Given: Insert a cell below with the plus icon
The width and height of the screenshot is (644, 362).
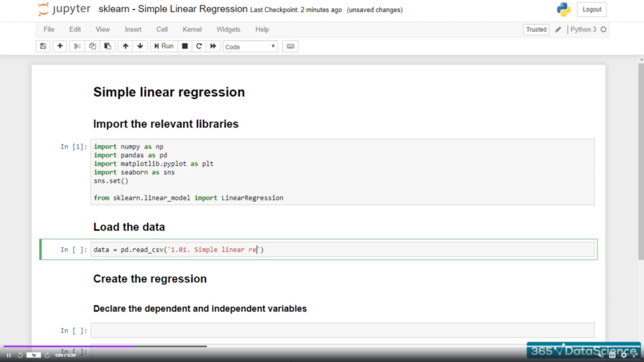Looking at the screenshot, I should (60, 47).
